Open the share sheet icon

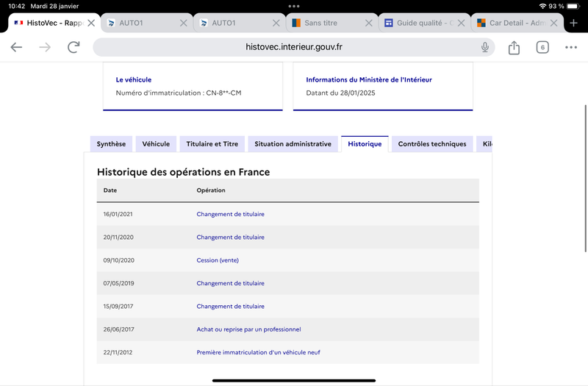[x=514, y=47]
